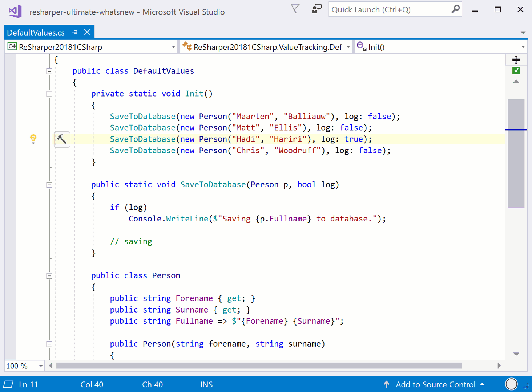Click the vertical scrollbar thumb
532x392 pixels.
(516, 153)
